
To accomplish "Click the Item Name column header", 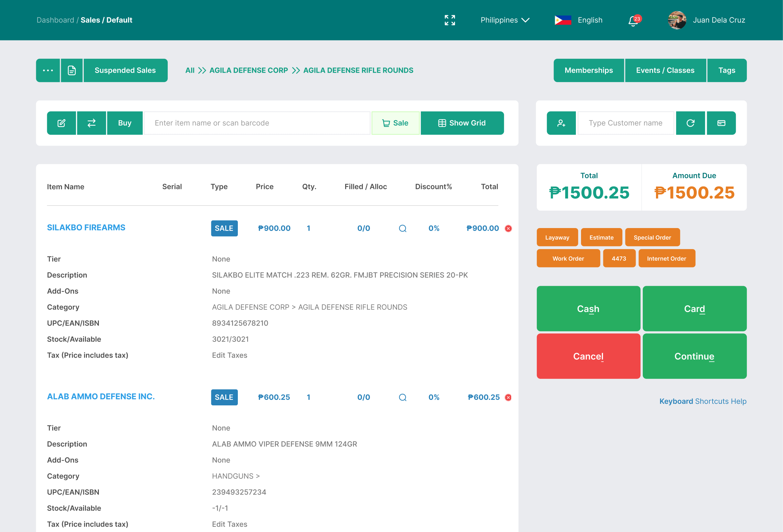I will (x=65, y=187).
